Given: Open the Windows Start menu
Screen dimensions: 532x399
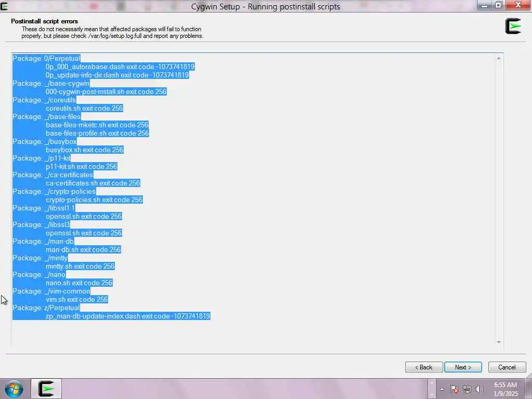Looking at the screenshot, I should pos(14,389).
